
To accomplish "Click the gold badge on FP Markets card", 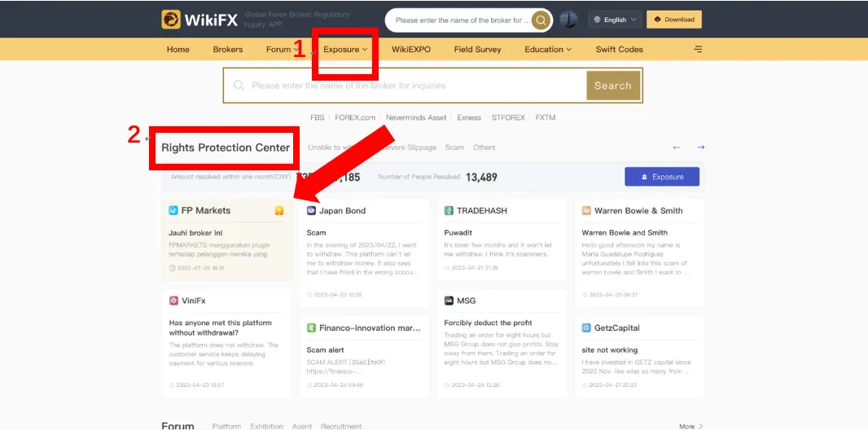I will point(279,210).
